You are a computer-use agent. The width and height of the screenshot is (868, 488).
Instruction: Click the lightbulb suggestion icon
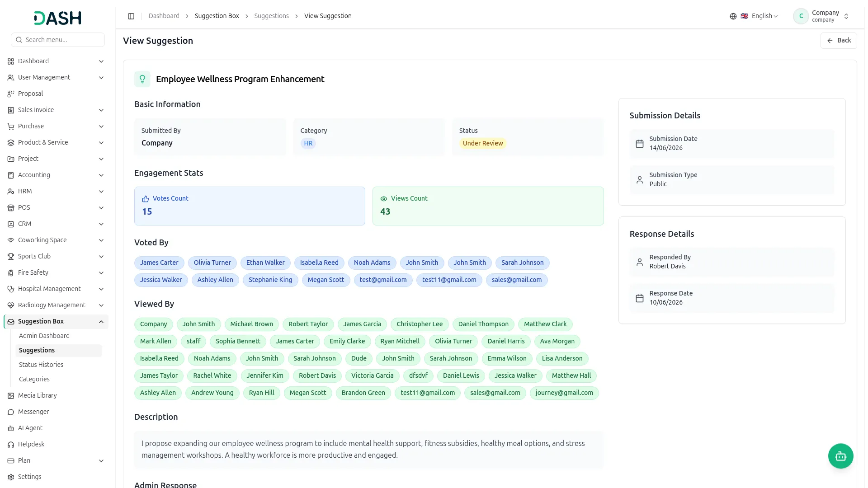point(142,79)
